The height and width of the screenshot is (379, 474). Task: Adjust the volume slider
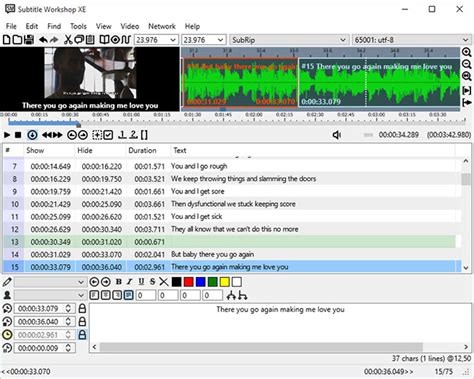pos(368,135)
